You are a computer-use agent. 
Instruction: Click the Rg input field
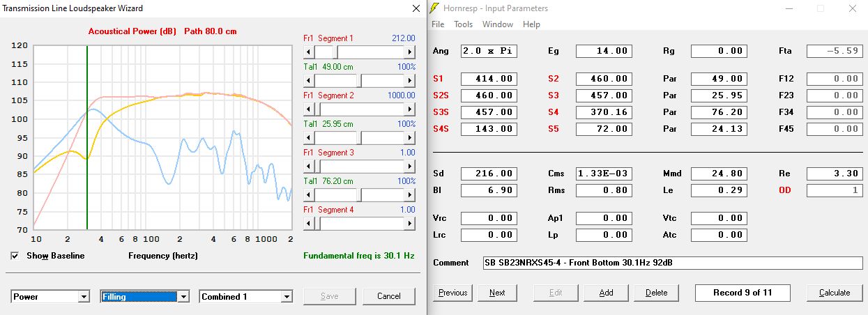click(x=719, y=51)
